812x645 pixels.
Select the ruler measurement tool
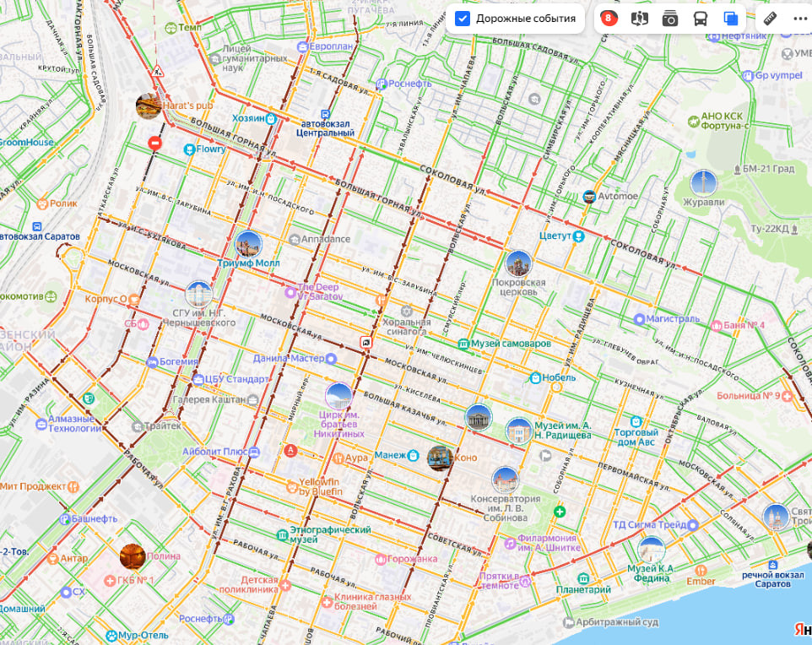coord(769,19)
